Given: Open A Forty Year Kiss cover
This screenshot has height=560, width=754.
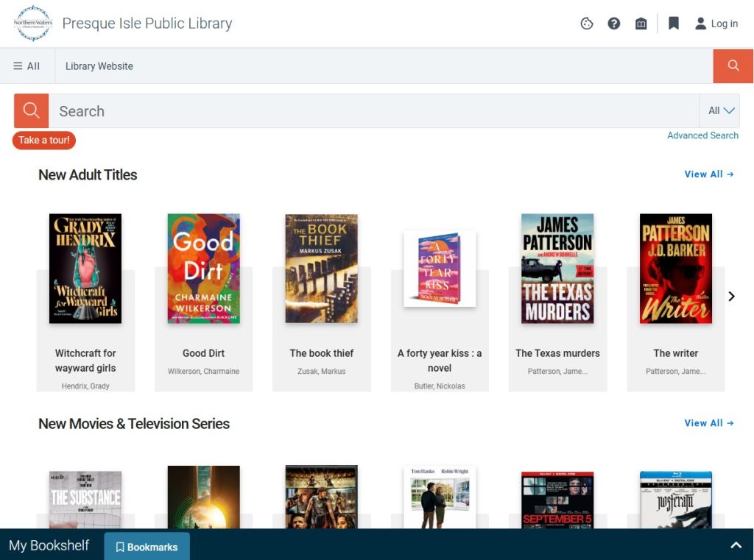Looking at the screenshot, I should click(440, 268).
